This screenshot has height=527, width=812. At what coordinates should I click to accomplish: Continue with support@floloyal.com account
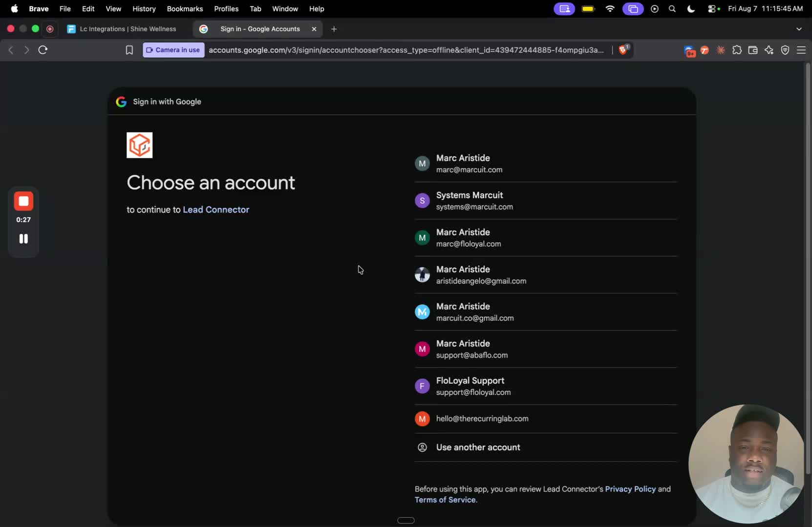click(546, 387)
